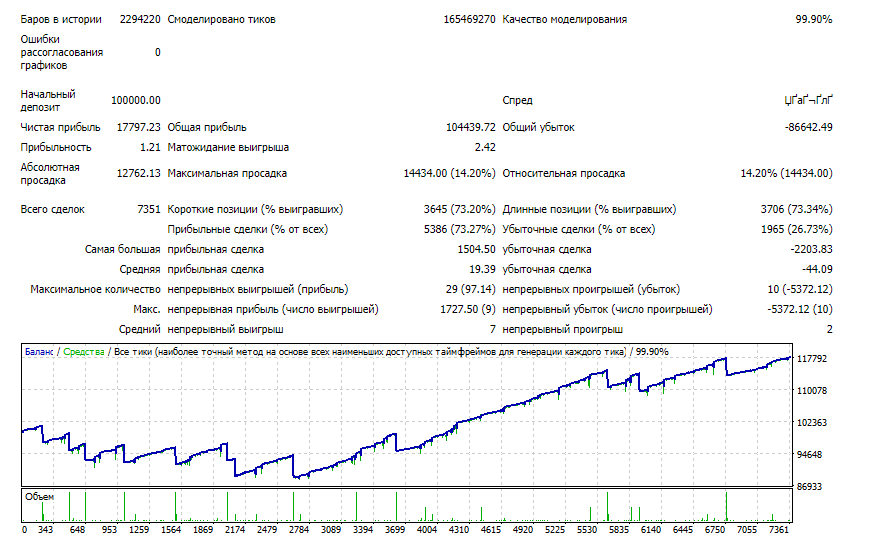
Task: Click the ticks value 165469270
Action: 470,19
